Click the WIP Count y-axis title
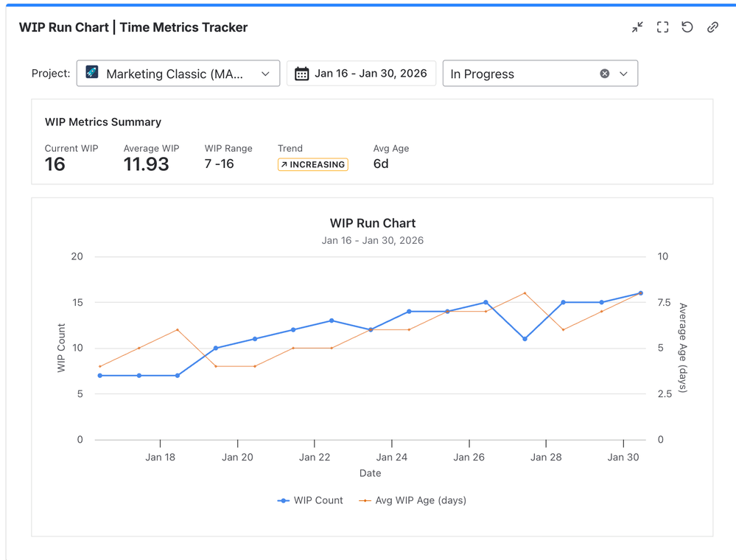Image resolution: width=736 pixels, height=560 pixels. click(61, 348)
